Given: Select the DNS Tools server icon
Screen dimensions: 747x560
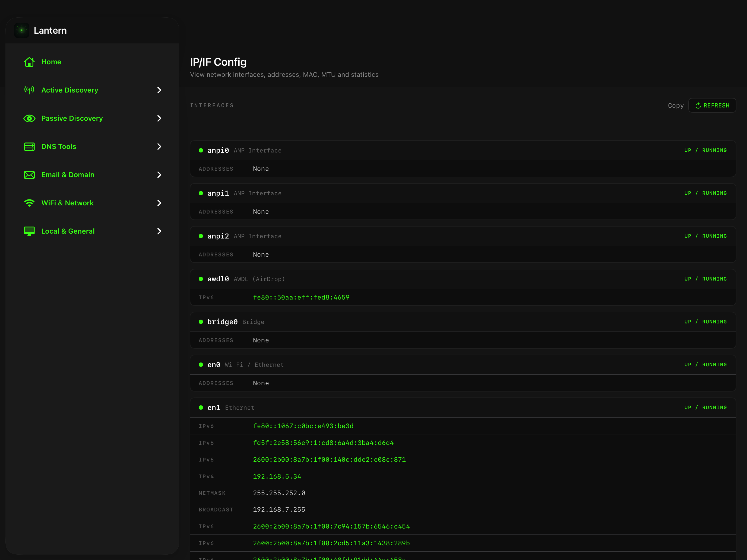Looking at the screenshot, I should click(29, 147).
